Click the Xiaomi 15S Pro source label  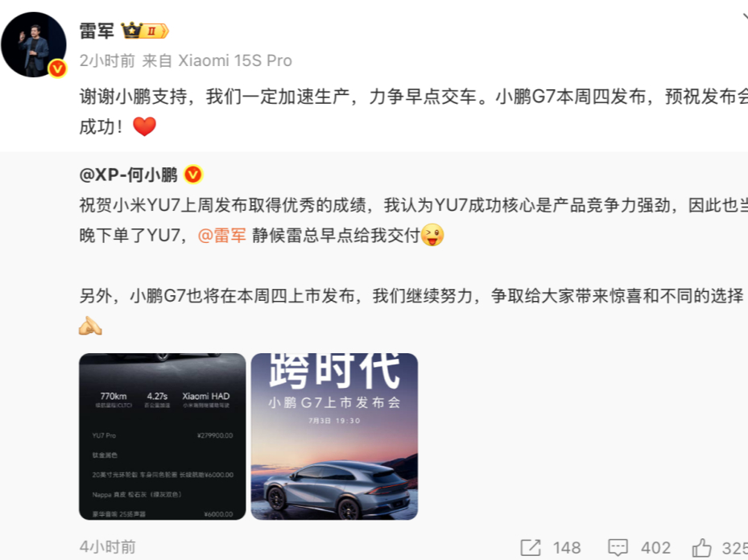click(234, 61)
